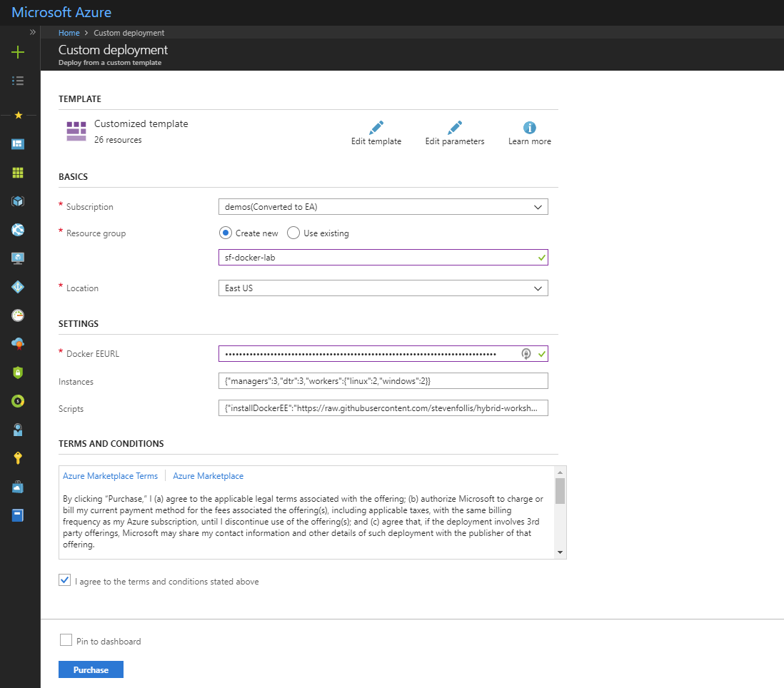Screen dimensions: 784x688
Task: Open the Dashboard icon in sidebar
Action: [x=18, y=144]
